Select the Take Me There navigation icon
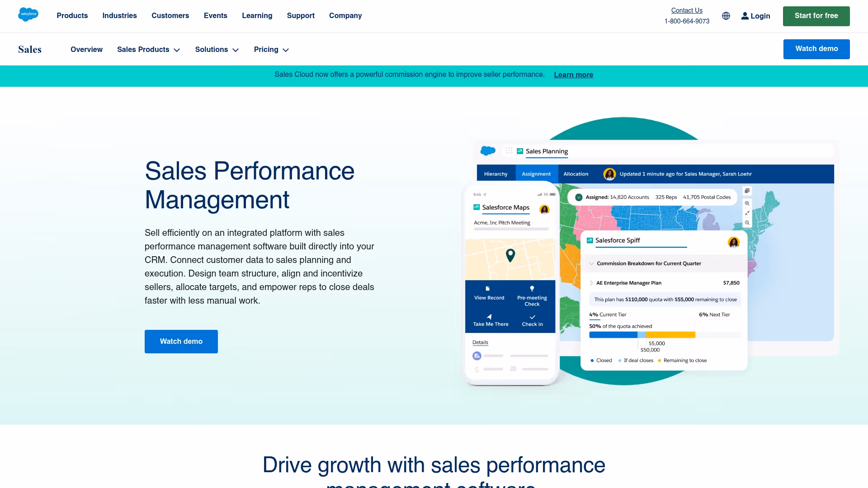This screenshot has width=868, height=488. [489, 317]
